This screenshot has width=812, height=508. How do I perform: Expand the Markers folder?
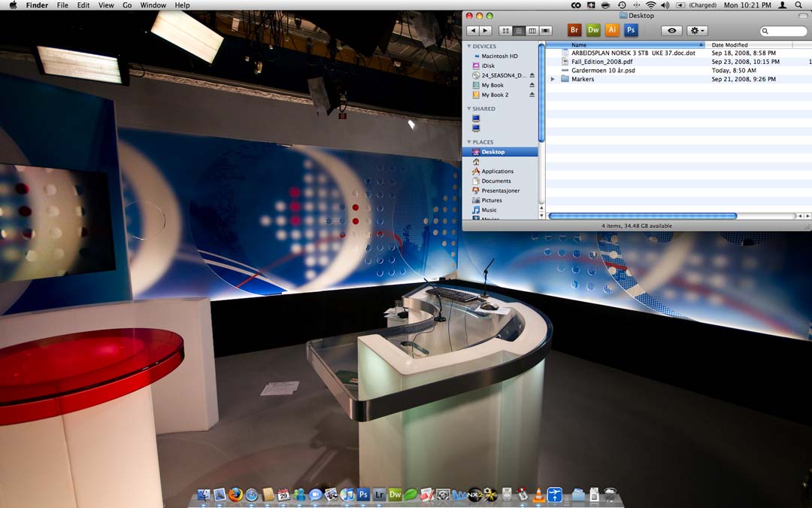click(553, 79)
